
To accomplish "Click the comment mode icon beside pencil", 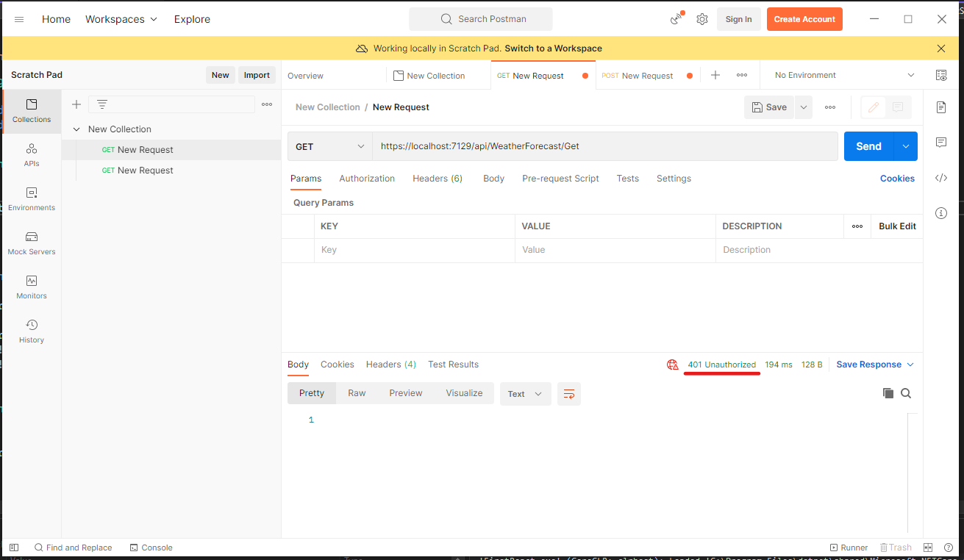I will (898, 107).
